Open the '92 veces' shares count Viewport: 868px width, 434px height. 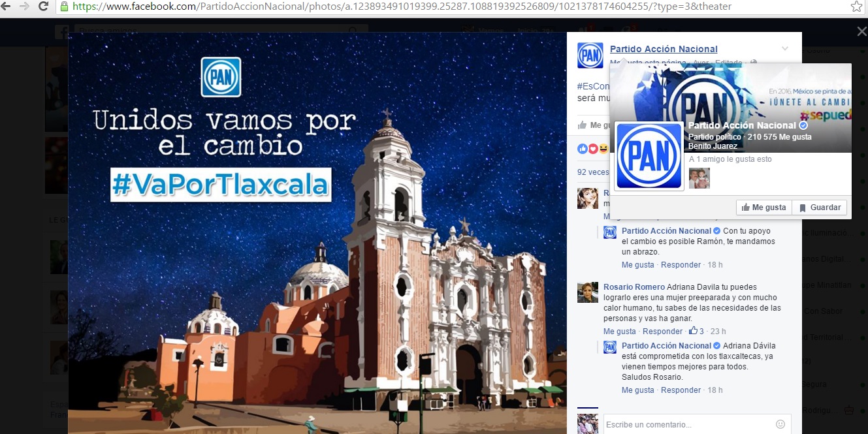(x=593, y=172)
